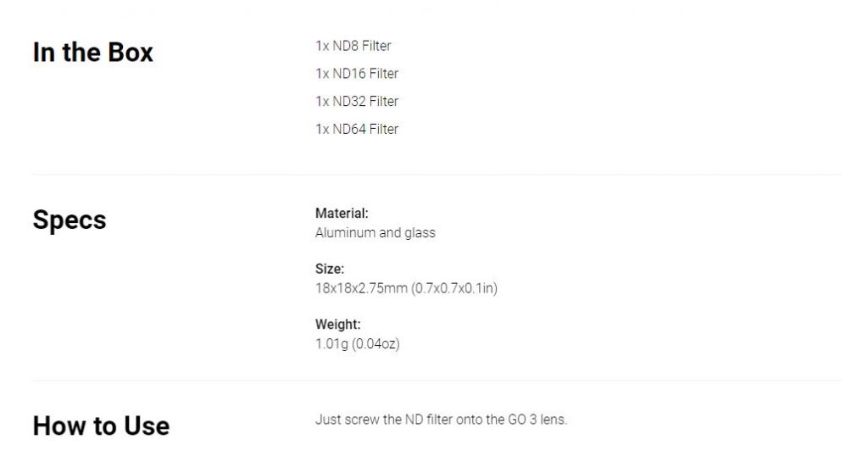This screenshot has height=473, width=868.
Task: Click the '1.01g (0.04oz)' weight value
Action: click(x=358, y=343)
